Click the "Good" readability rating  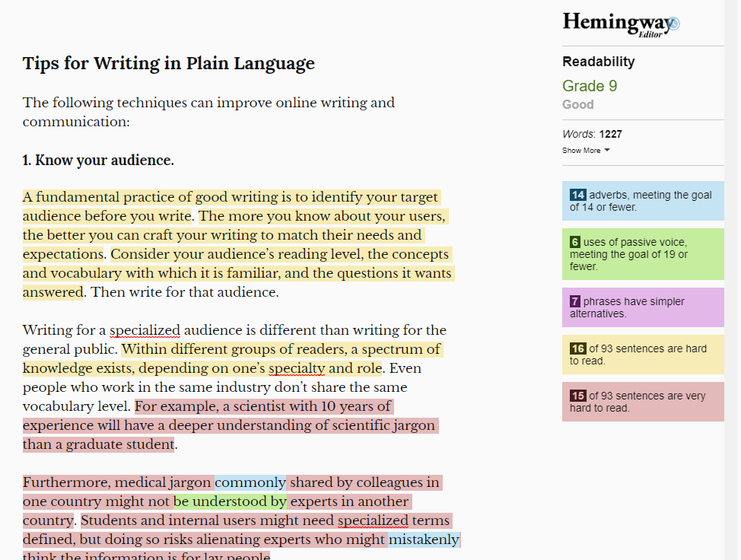(x=578, y=104)
